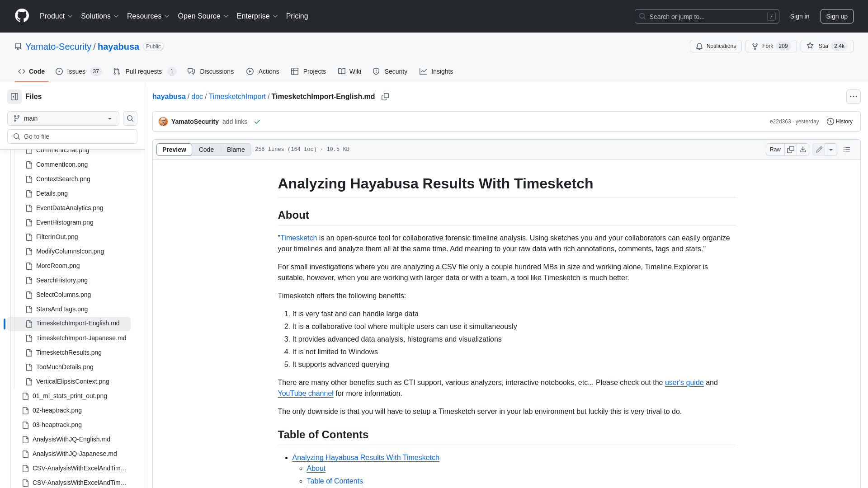Image resolution: width=868 pixels, height=488 pixels.
Task: Open Yamato-Security owner link
Action: pos(58,47)
